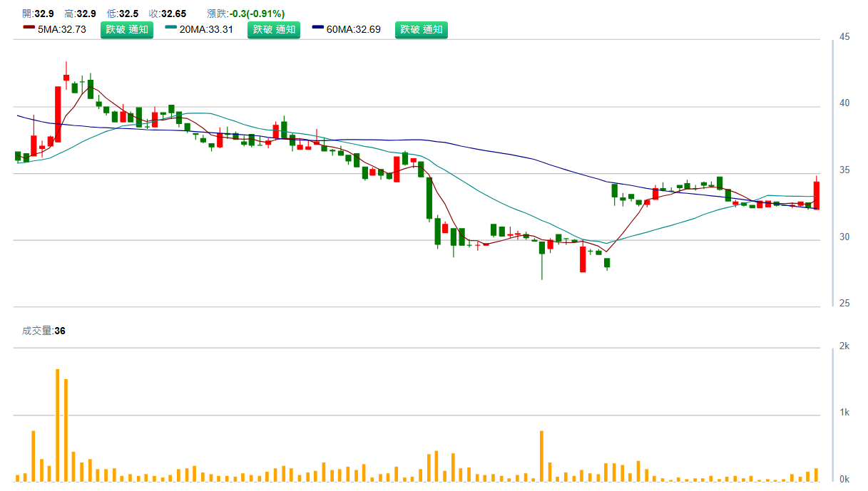The image size is (868, 491).
Task: Click the 2k volume axis label
Action: pos(844,346)
